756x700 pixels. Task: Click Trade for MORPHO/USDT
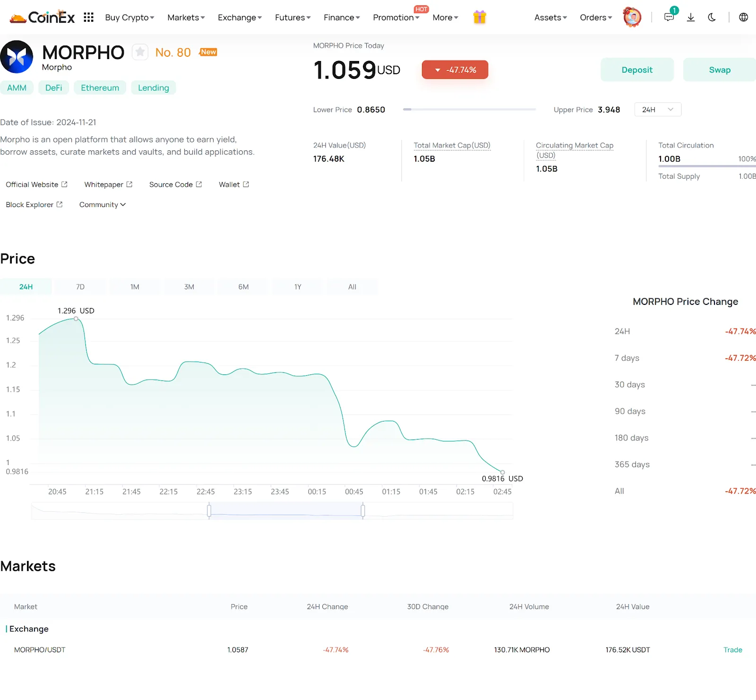[733, 650]
